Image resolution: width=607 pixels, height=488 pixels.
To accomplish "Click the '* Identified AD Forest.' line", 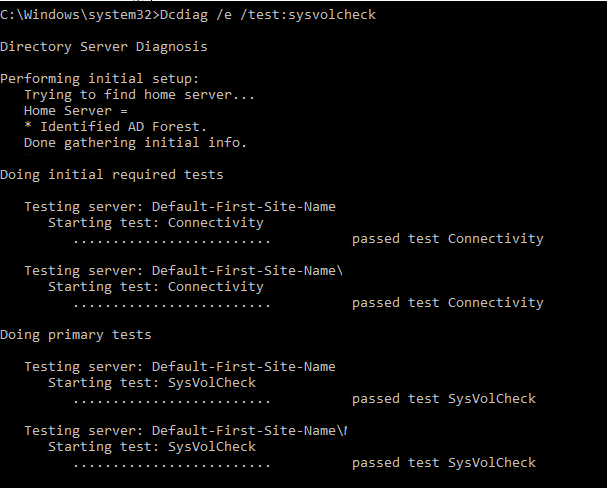I will [115, 127].
